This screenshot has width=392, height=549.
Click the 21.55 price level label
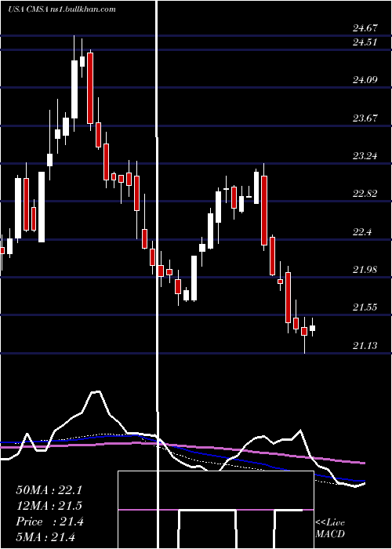coord(365,307)
